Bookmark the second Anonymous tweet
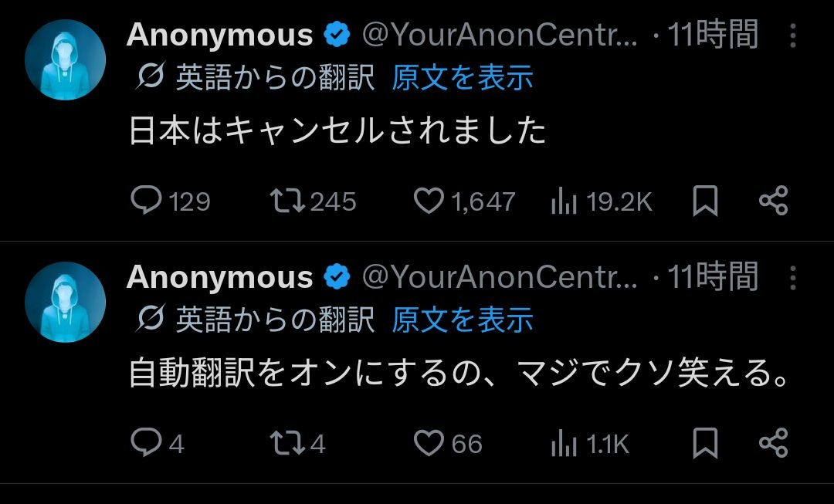This screenshot has width=834, height=504. point(705,443)
